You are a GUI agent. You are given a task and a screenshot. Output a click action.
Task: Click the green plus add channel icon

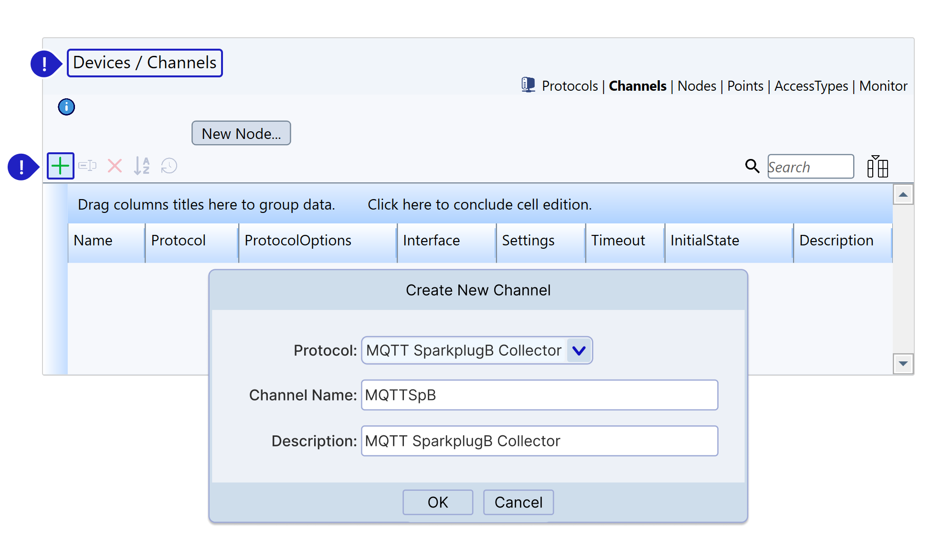pyautogui.click(x=60, y=166)
